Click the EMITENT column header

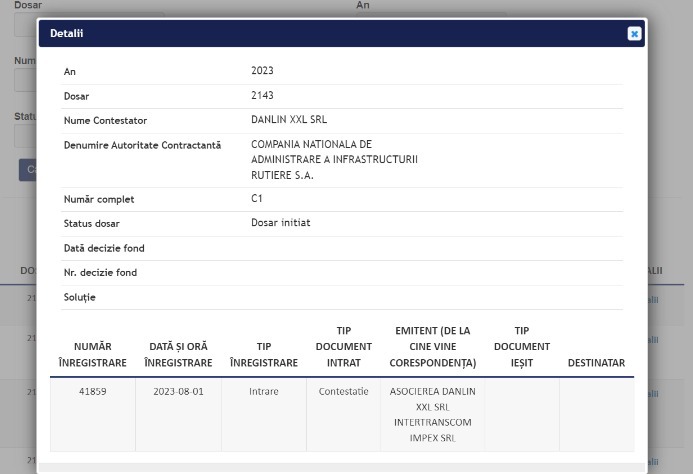coord(433,347)
